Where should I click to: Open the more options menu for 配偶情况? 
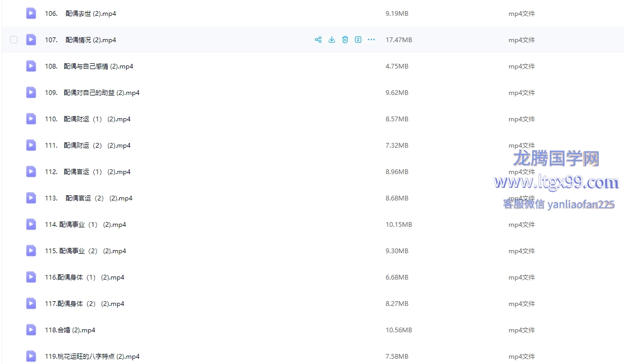pos(371,40)
